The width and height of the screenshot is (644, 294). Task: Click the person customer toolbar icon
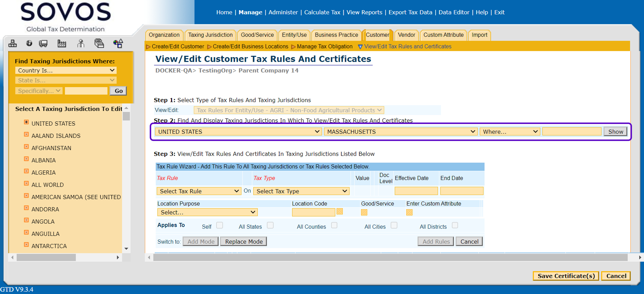pyautogui.click(x=81, y=43)
